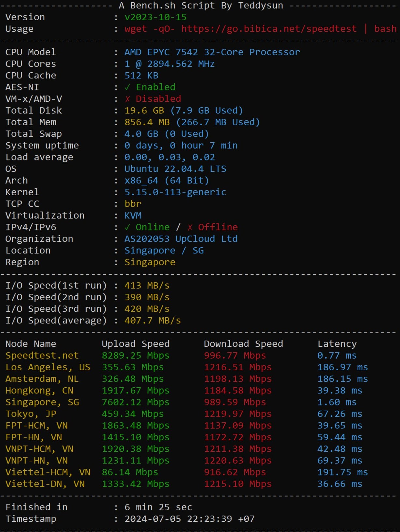
Task: Click the Los Angeles, US node row
Action: point(48,367)
